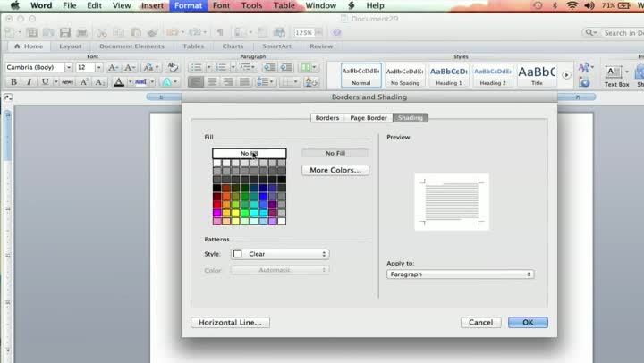Select Justify text alignment
The image size is (644, 363).
tap(244, 81)
